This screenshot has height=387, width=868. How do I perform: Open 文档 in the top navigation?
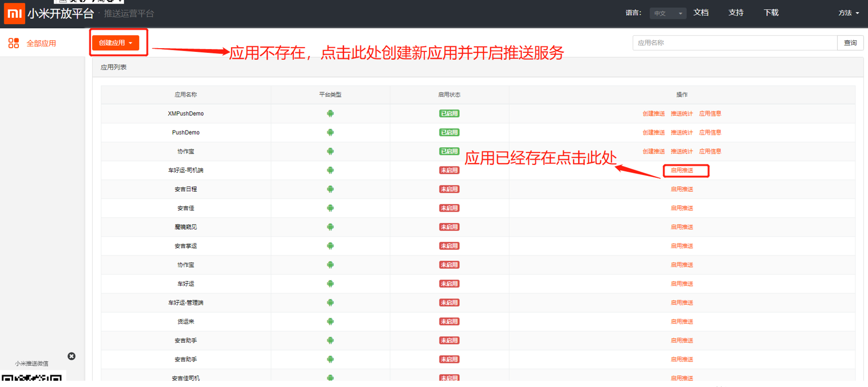pos(701,13)
